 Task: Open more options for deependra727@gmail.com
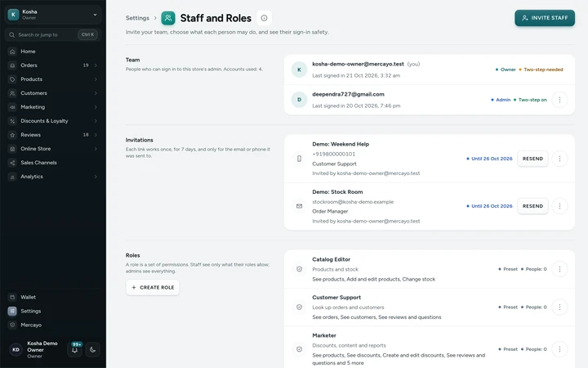(559, 100)
